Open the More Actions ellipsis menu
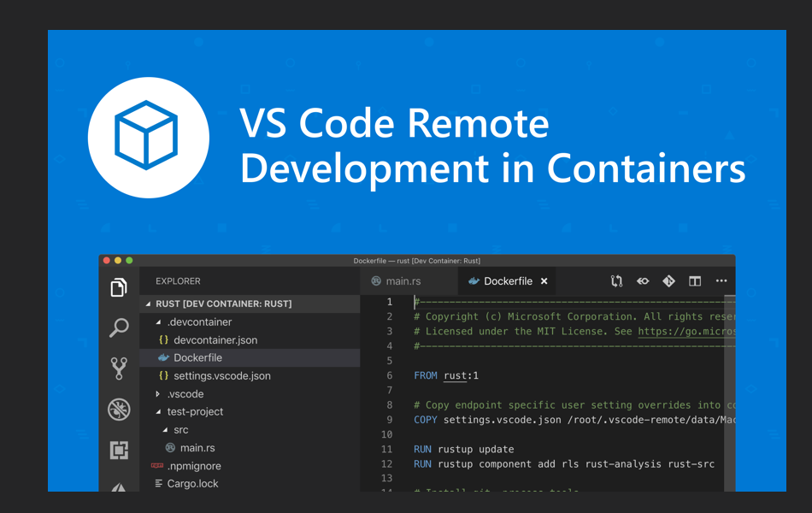 tap(721, 280)
